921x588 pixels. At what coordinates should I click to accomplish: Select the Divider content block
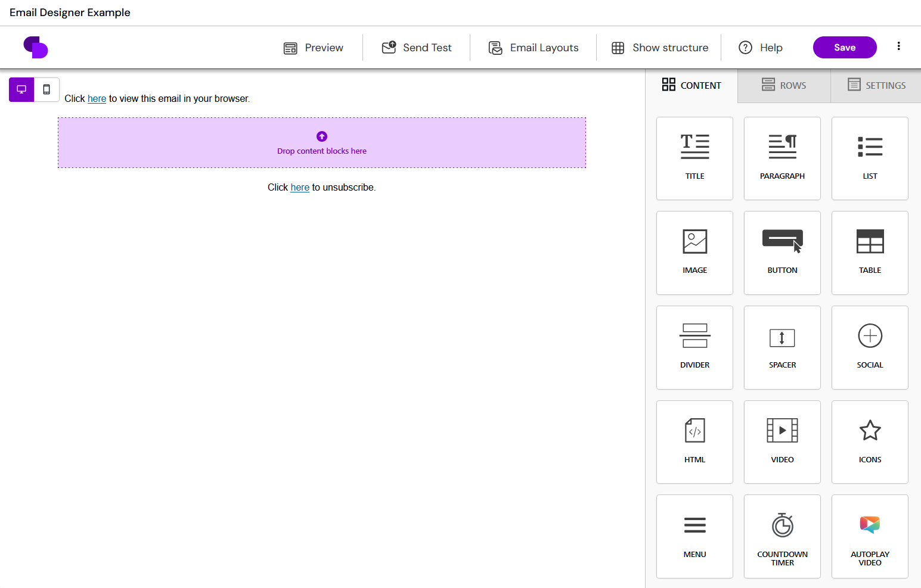(x=694, y=347)
